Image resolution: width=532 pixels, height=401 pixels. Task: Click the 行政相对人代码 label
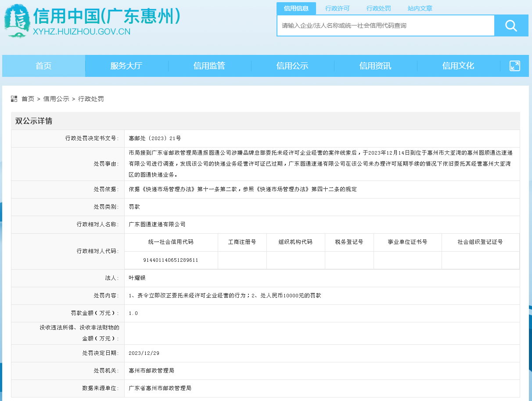[x=98, y=251]
